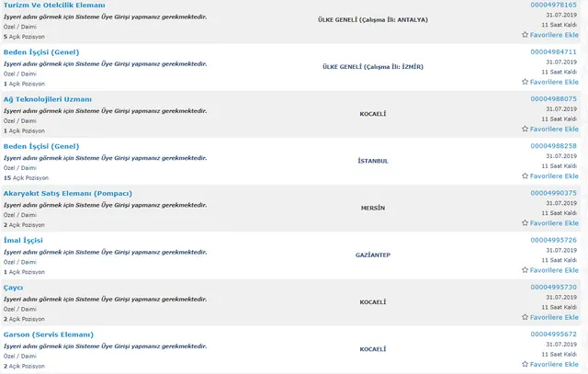Click the star icon beside İmal İşçisi

(x=526, y=270)
